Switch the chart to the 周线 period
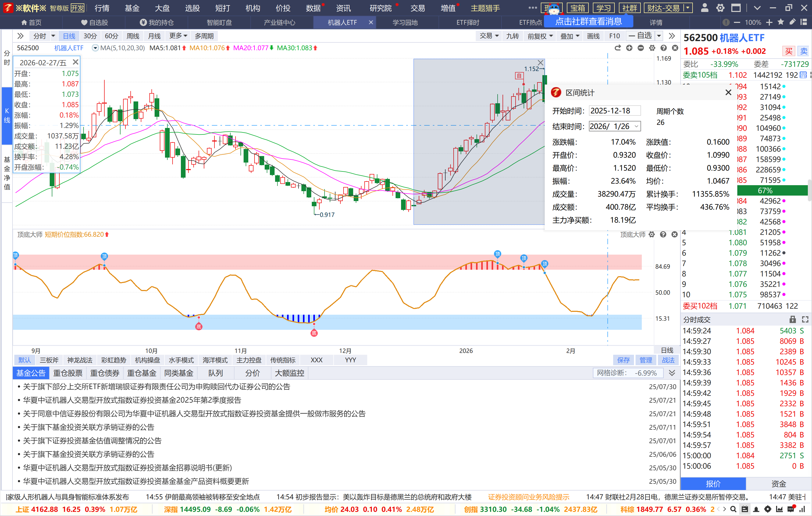The image size is (812, 516). (x=132, y=36)
